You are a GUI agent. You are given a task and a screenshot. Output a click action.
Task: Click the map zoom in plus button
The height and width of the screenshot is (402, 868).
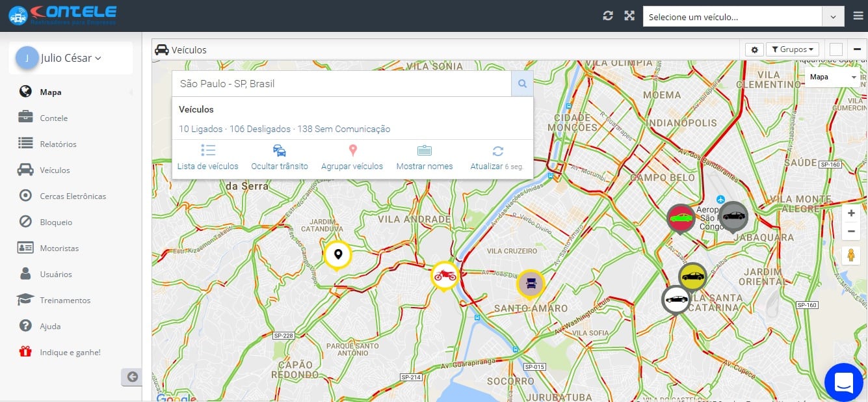(x=851, y=213)
